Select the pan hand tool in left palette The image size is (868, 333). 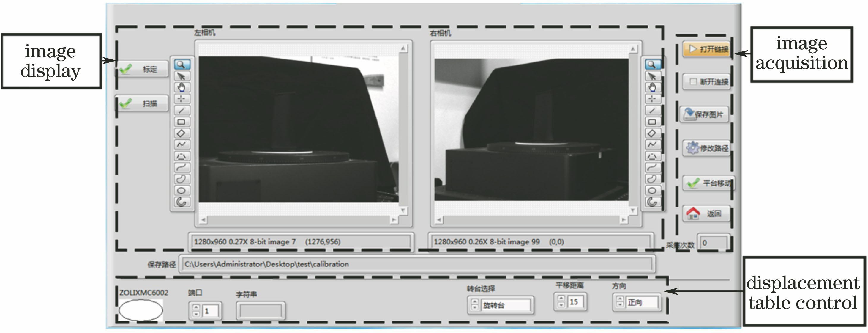182,87
